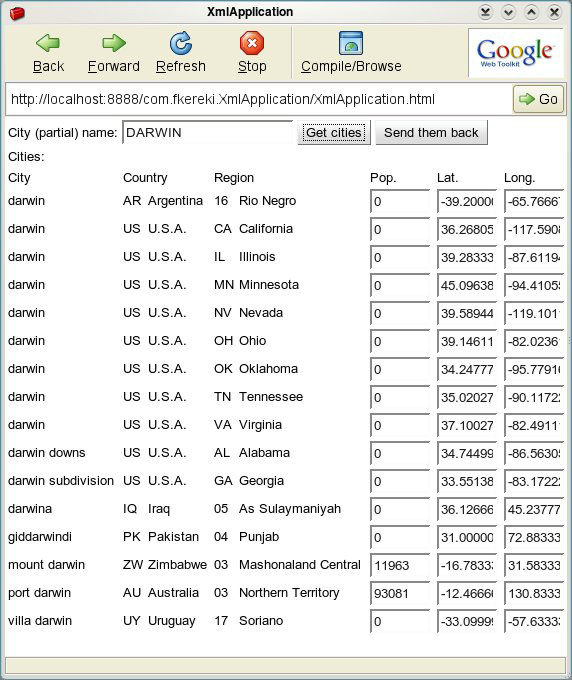Click longitude field for the darwina row
The width and height of the screenshot is (572, 680).
(x=534, y=509)
